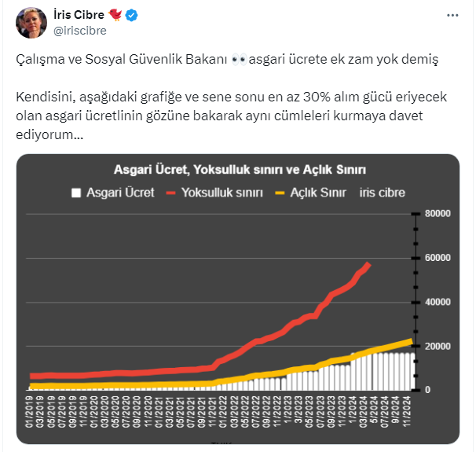
Task: Open the @iriscibre handle link
Action: pos(79,31)
